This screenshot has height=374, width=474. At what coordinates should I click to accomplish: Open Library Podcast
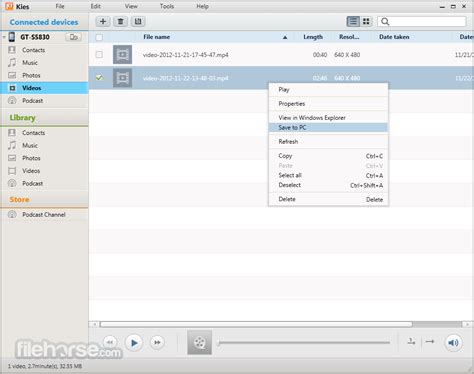click(x=32, y=183)
